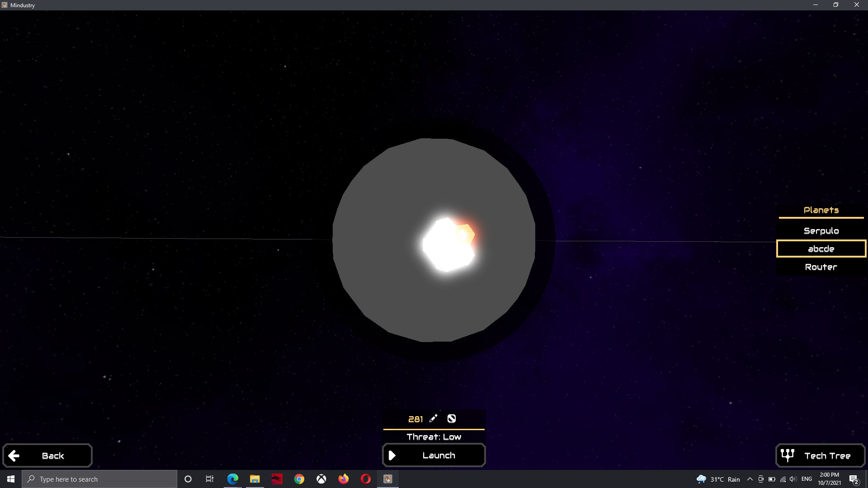868x488 pixels.
Task: Click the orange sector beside the glow
Action: [x=467, y=234]
